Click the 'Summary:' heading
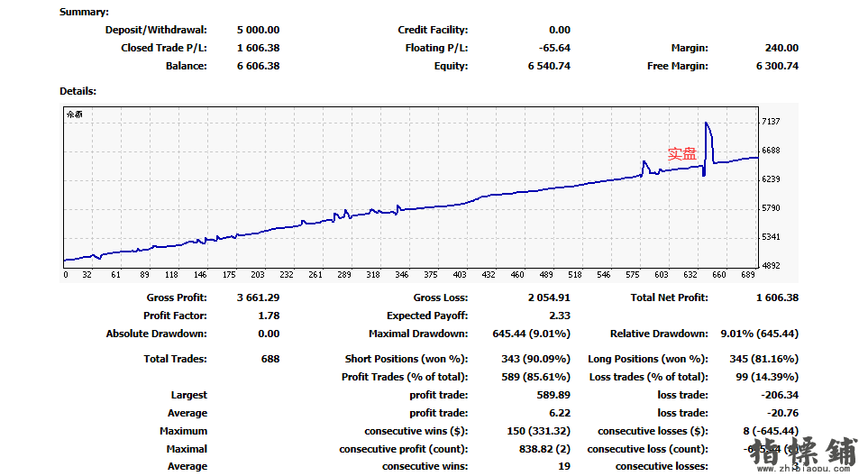Image resolution: width=868 pixels, height=476 pixels. [x=84, y=12]
